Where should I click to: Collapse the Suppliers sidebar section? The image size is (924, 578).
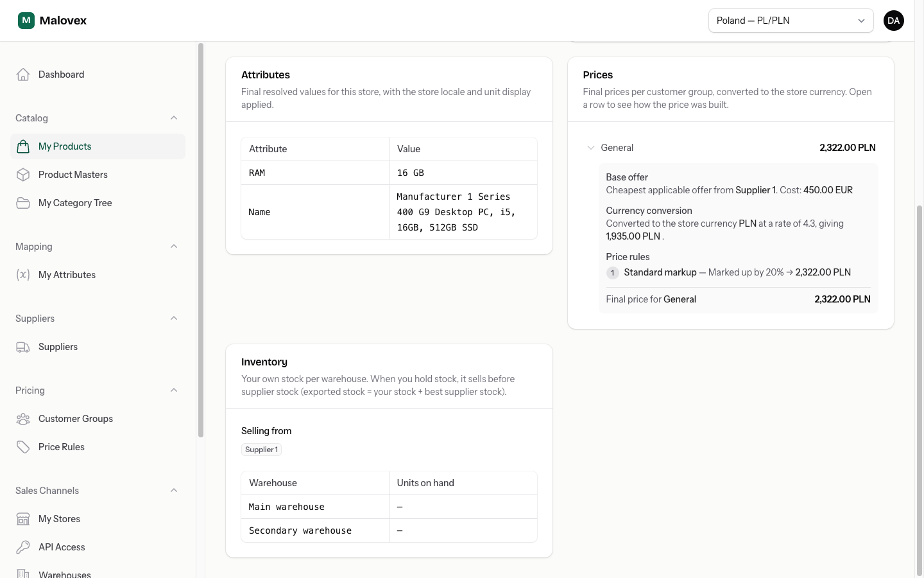pos(174,319)
